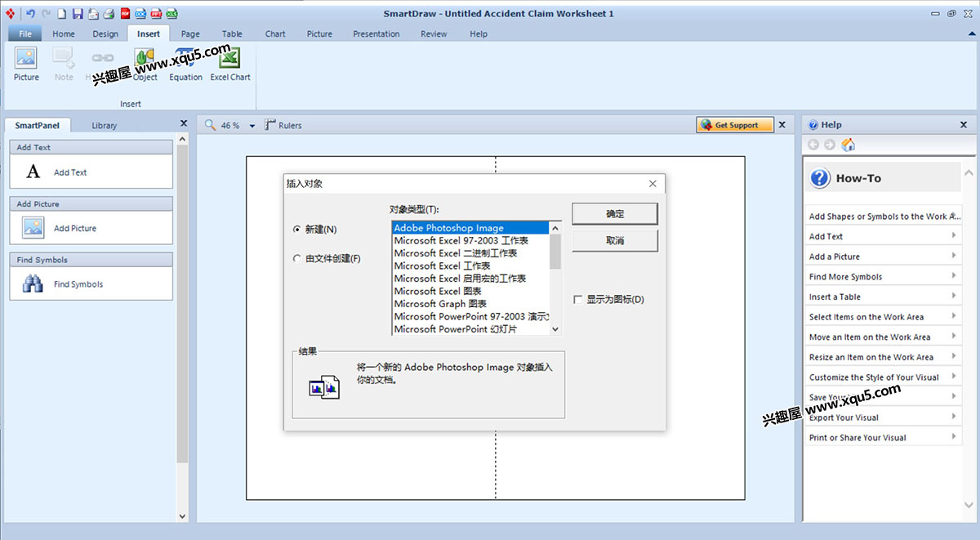The height and width of the screenshot is (540, 980).
Task: Select Adobe Photoshop Image in object list
Action: tap(470, 228)
